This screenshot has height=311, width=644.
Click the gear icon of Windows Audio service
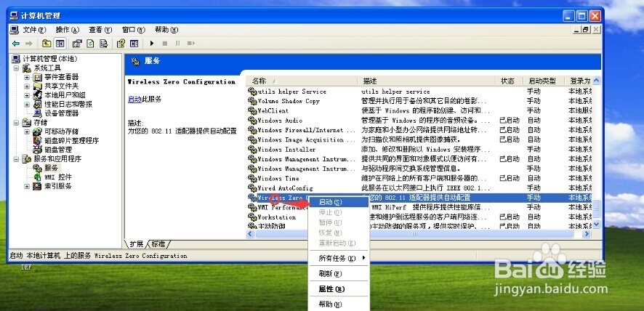tap(252, 121)
